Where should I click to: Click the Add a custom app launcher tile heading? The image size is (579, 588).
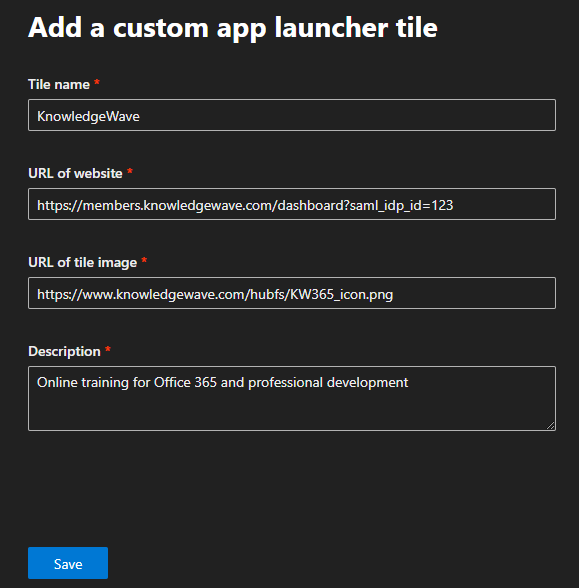[x=233, y=28]
